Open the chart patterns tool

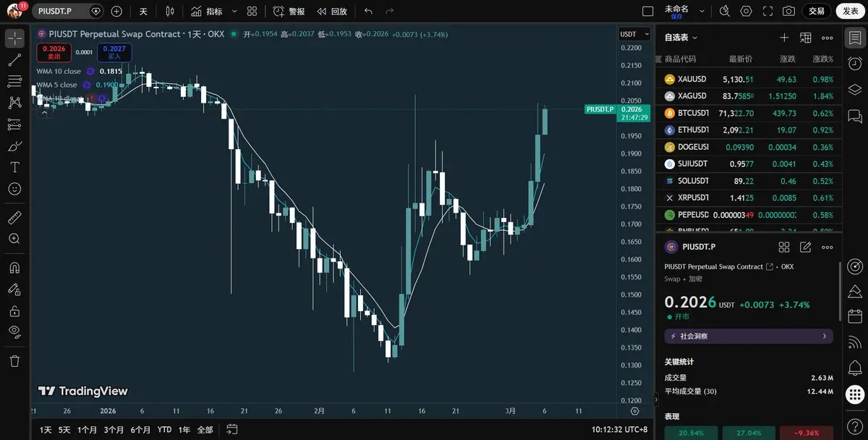(x=14, y=103)
